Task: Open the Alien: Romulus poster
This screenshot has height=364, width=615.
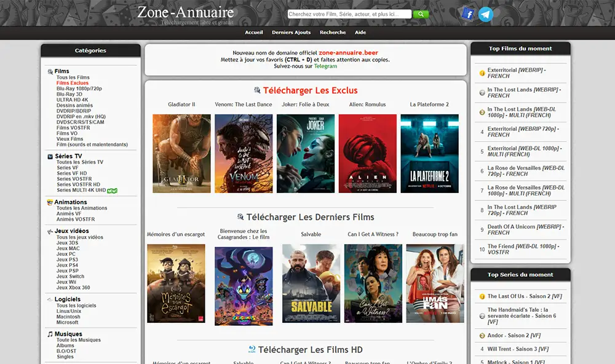Action: tap(368, 153)
